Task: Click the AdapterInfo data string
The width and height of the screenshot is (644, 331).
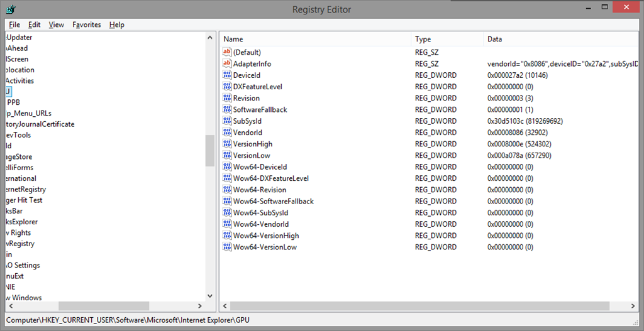Action: tap(563, 64)
